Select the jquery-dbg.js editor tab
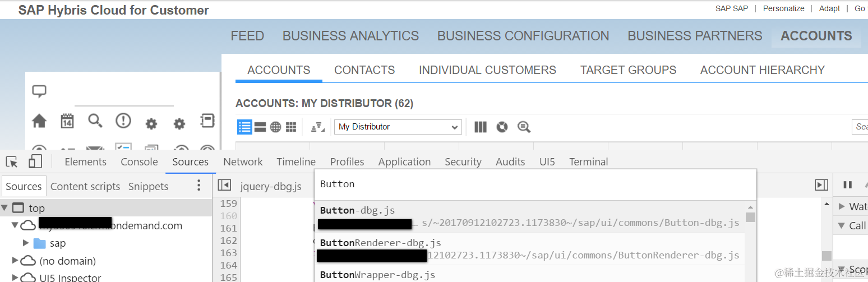 [271, 186]
